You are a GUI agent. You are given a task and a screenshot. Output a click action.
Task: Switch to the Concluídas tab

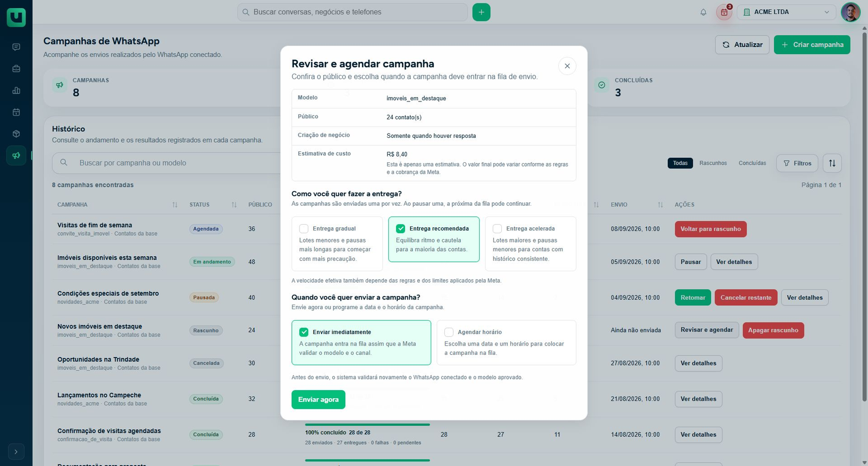752,163
